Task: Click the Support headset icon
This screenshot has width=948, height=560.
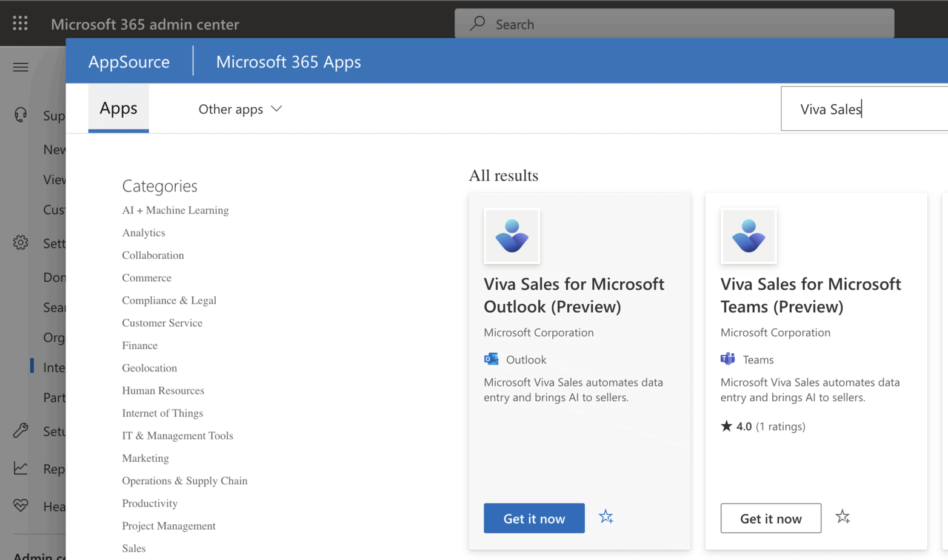Action: (x=21, y=115)
